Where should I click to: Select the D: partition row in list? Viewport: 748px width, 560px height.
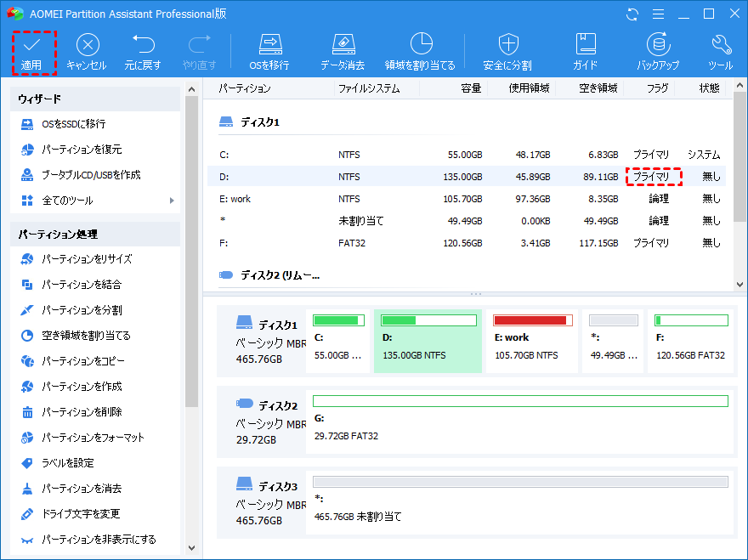(467, 177)
